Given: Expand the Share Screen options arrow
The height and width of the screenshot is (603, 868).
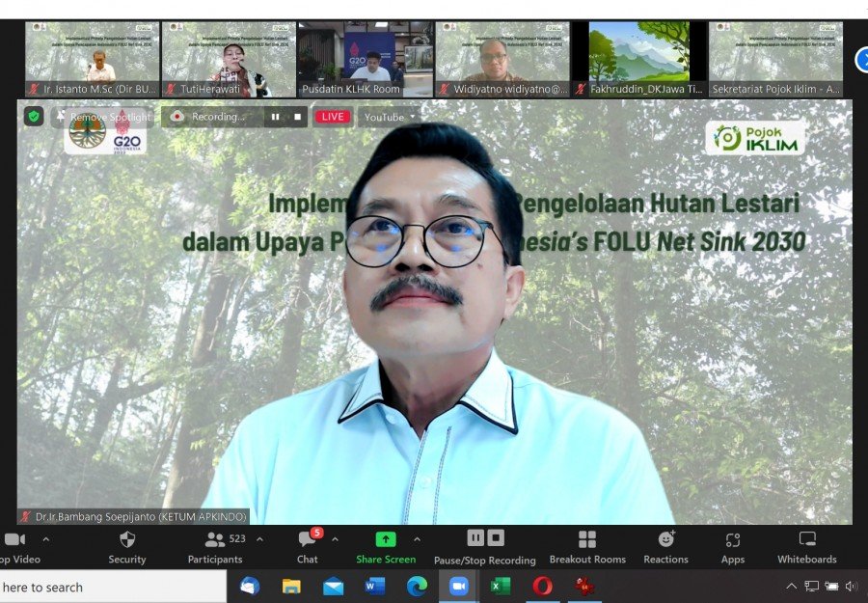Looking at the screenshot, I should (417, 538).
